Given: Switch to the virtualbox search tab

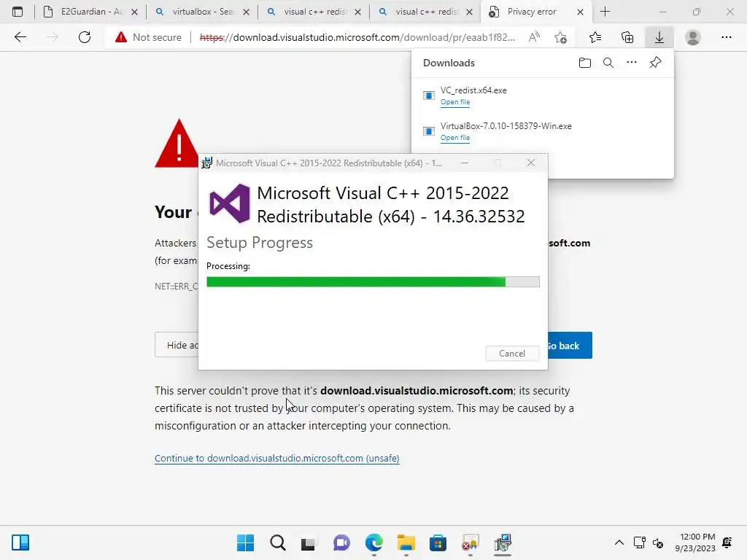Looking at the screenshot, I should pos(202,12).
